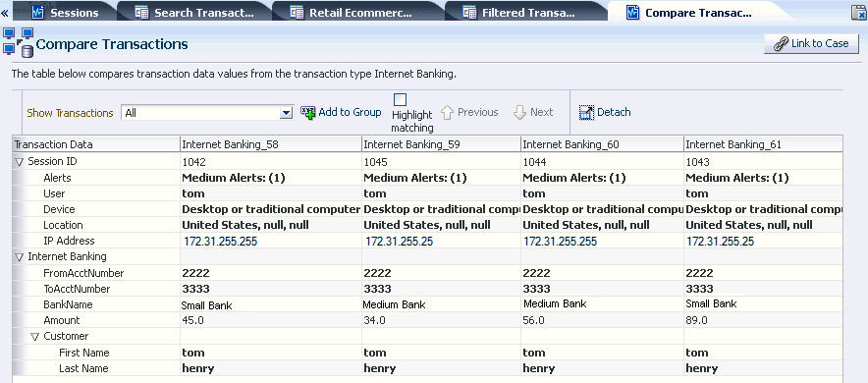Click the double-chevron tab scroll icon

coord(5,13)
